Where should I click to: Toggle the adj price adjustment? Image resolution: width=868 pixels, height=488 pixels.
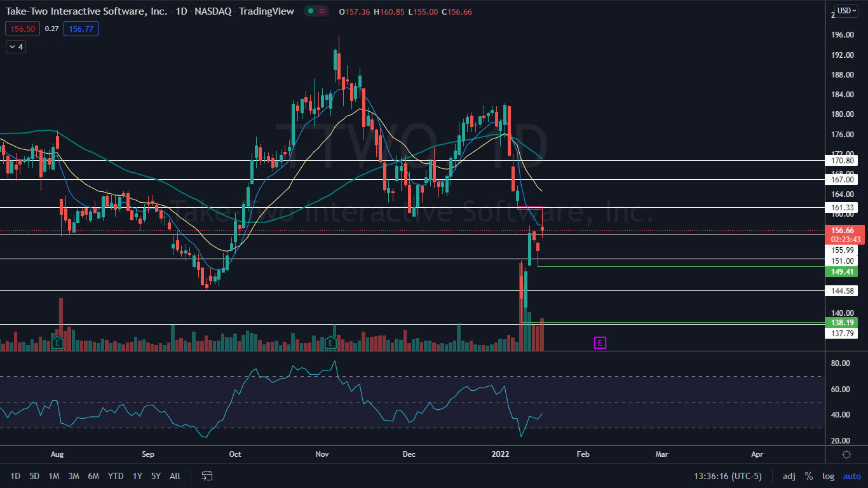(789, 476)
